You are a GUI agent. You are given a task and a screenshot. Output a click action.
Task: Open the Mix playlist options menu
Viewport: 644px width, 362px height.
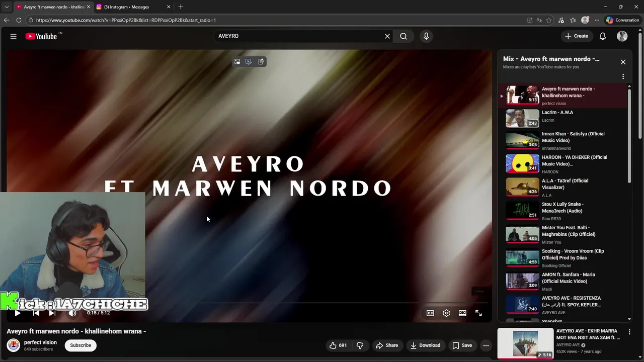pyautogui.click(x=623, y=76)
